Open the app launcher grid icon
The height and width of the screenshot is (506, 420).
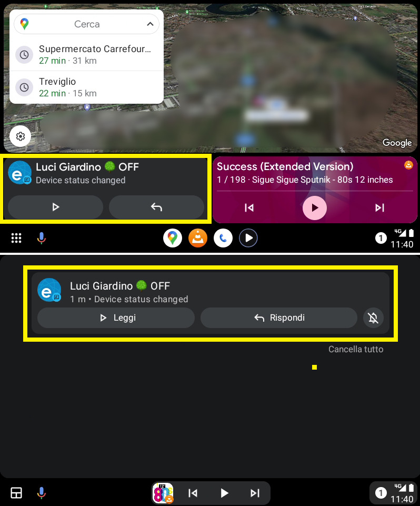pyautogui.click(x=16, y=238)
